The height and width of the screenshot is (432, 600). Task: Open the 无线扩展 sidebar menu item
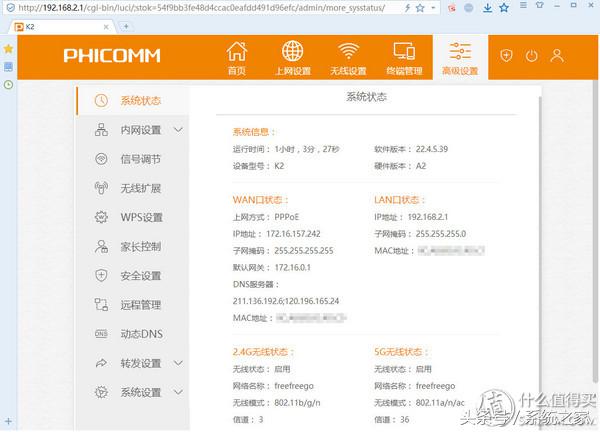pyautogui.click(x=133, y=188)
